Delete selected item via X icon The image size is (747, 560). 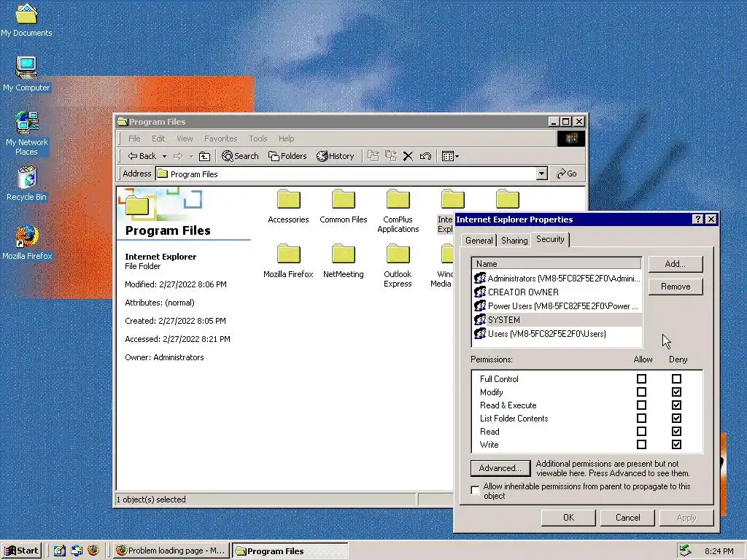[x=408, y=156]
